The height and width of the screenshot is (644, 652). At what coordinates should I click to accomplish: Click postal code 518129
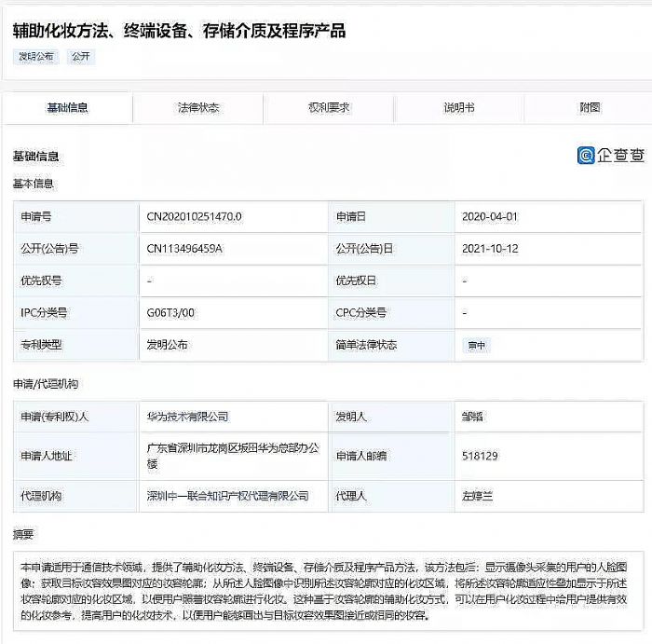[480, 456]
